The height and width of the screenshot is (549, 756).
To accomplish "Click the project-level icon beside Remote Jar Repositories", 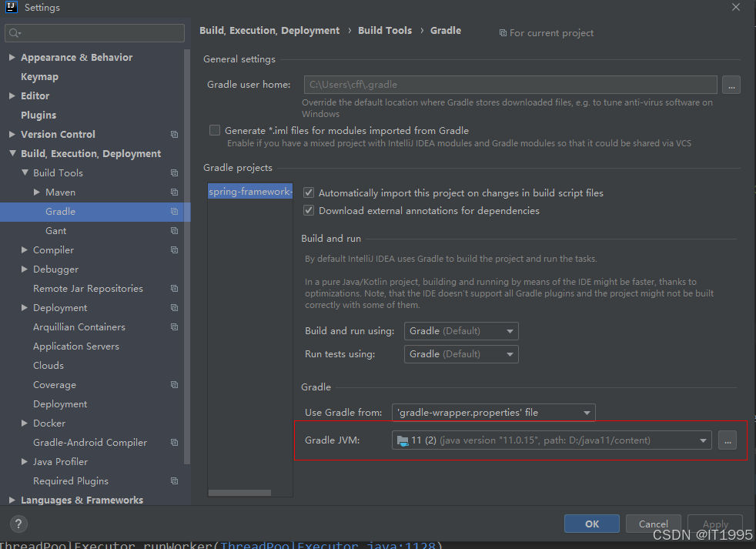I will click(175, 289).
